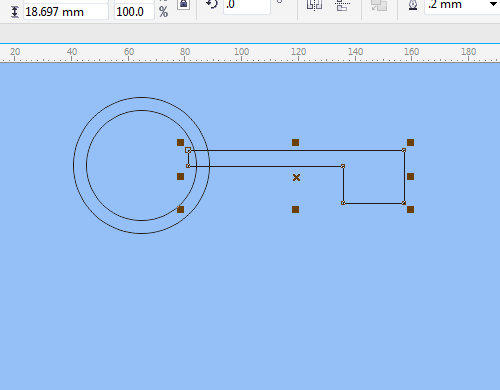Viewport: 500px width, 390px height.
Task: Click the 100 mark on ruler
Action: coord(241,52)
